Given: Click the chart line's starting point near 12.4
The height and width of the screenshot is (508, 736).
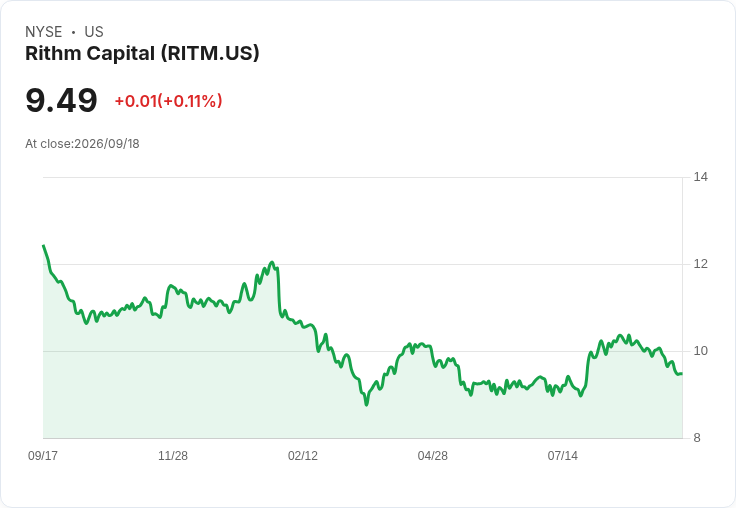Looking at the screenshot, I should tap(44, 246).
